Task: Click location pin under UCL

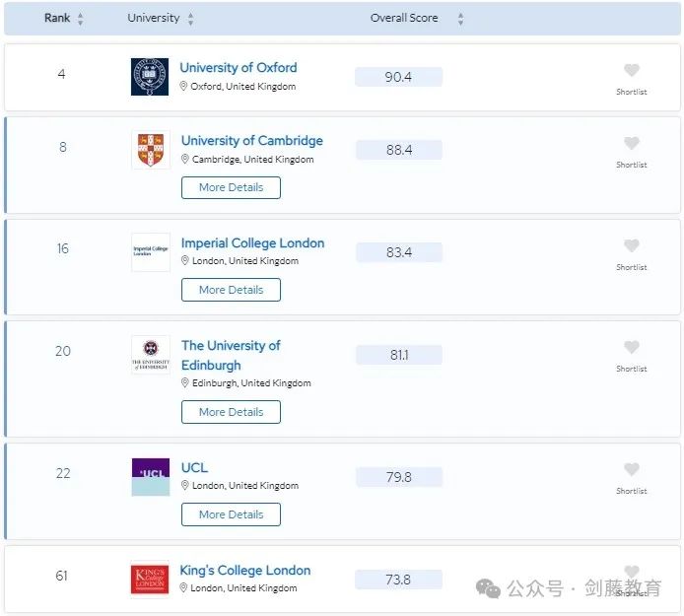Action: (185, 486)
